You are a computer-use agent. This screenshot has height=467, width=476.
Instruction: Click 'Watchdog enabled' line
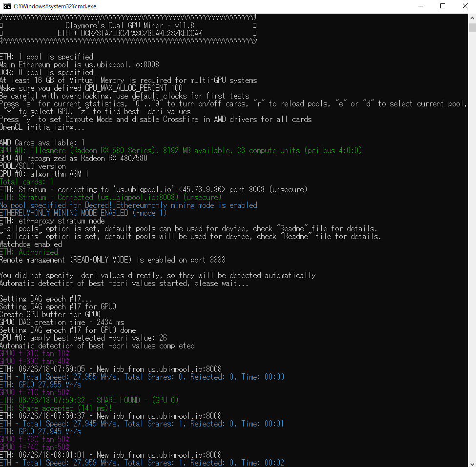pyautogui.click(x=31, y=244)
